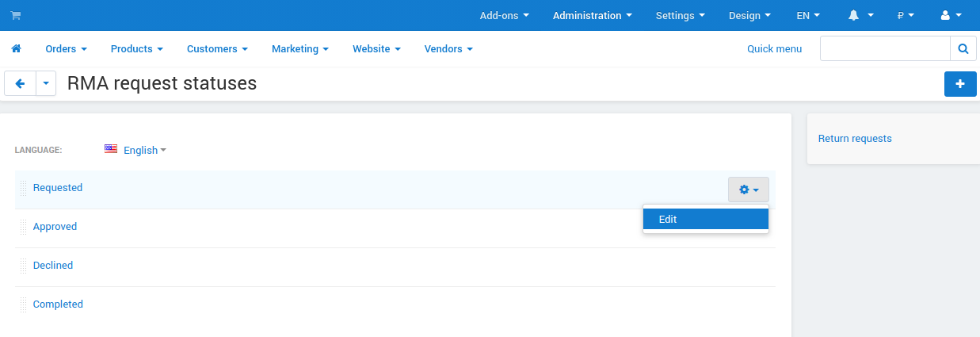Image resolution: width=980 pixels, height=337 pixels.
Task: Open the shopping cart storefront icon
Action: pos(16,16)
